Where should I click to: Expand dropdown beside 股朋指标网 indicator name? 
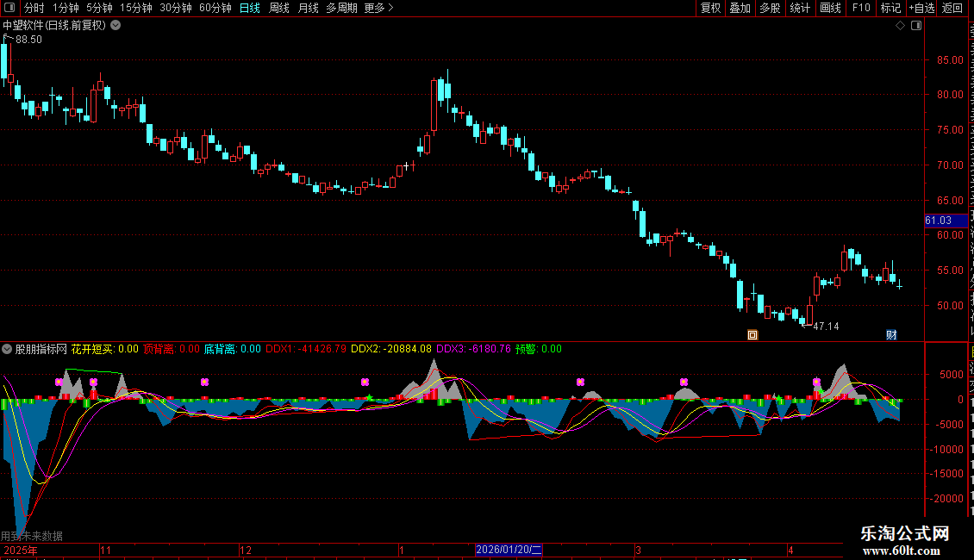6,349
